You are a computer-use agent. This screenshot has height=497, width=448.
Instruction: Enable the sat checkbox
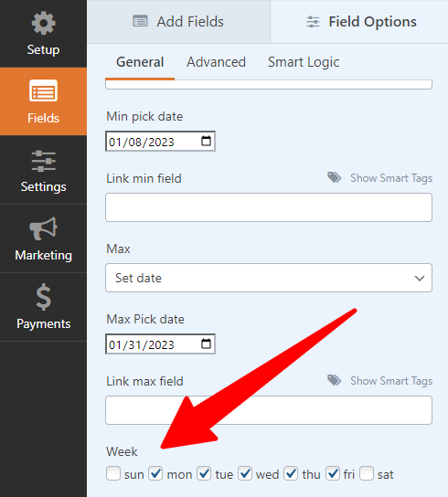coord(367,473)
